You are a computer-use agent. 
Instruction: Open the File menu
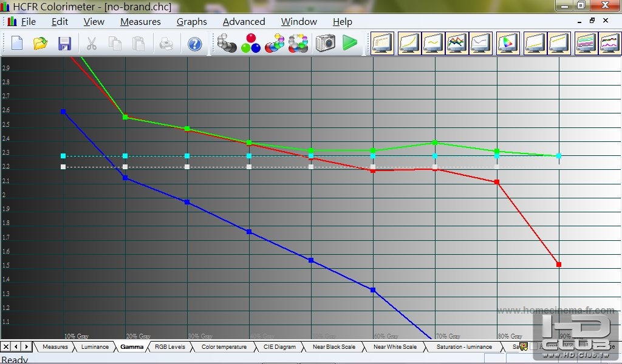(28, 22)
